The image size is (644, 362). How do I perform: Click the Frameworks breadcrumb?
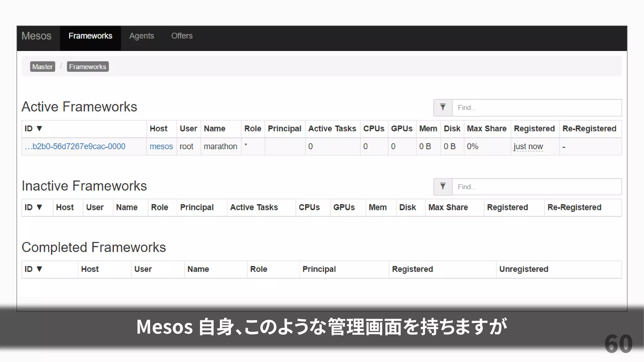87,67
